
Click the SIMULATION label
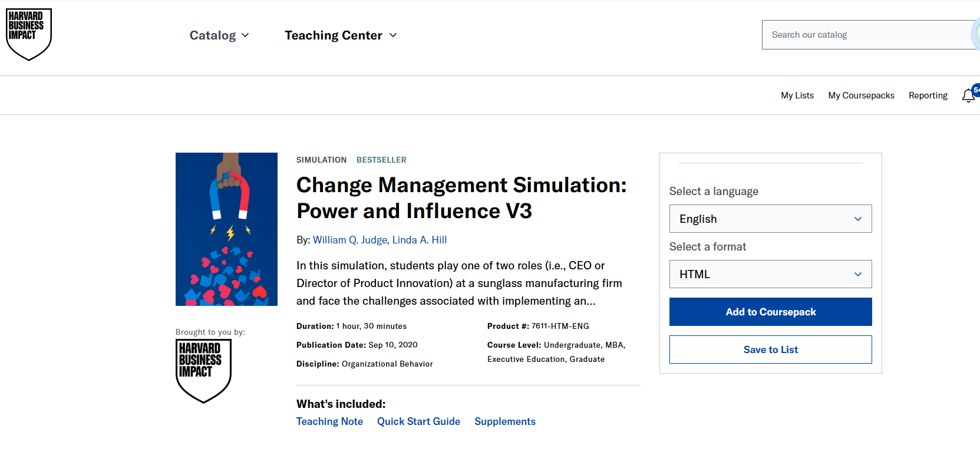click(x=321, y=160)
